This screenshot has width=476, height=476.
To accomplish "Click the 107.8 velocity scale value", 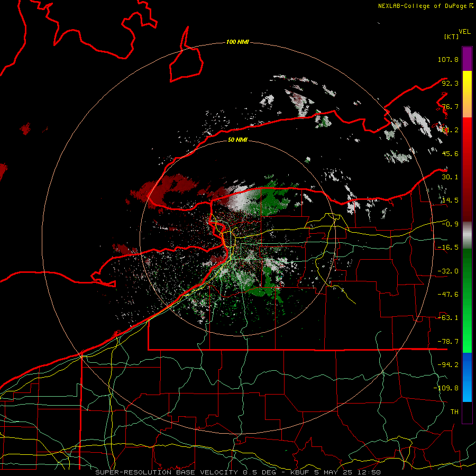I will (448, 59).
